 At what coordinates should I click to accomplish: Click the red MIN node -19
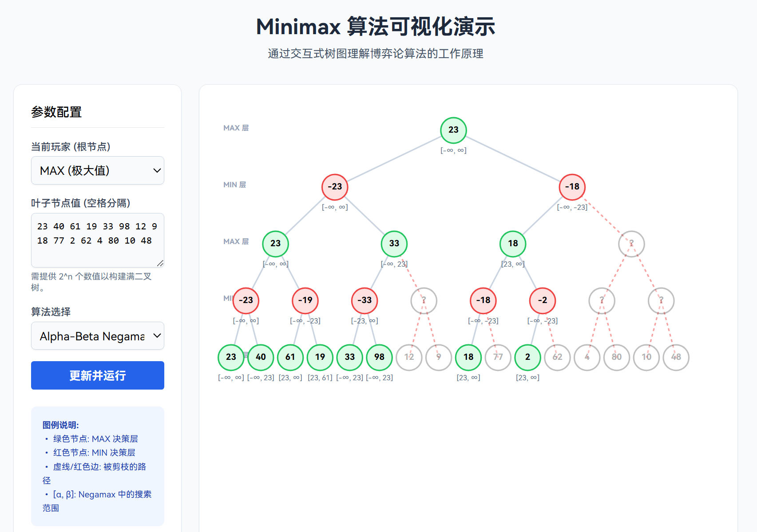(305, 300)
